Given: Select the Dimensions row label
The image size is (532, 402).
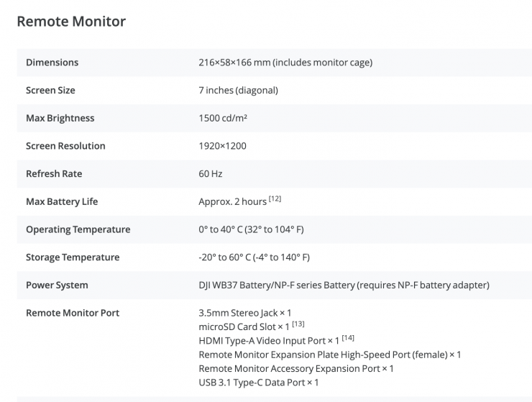Looking at the screenshot, I should (x=52, y=63).
